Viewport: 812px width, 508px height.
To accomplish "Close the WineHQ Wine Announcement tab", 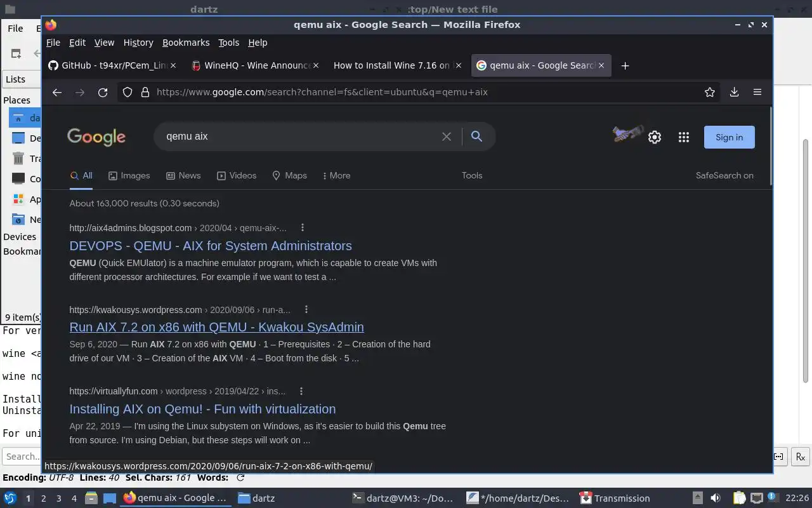I will click(x=317, y=65).
